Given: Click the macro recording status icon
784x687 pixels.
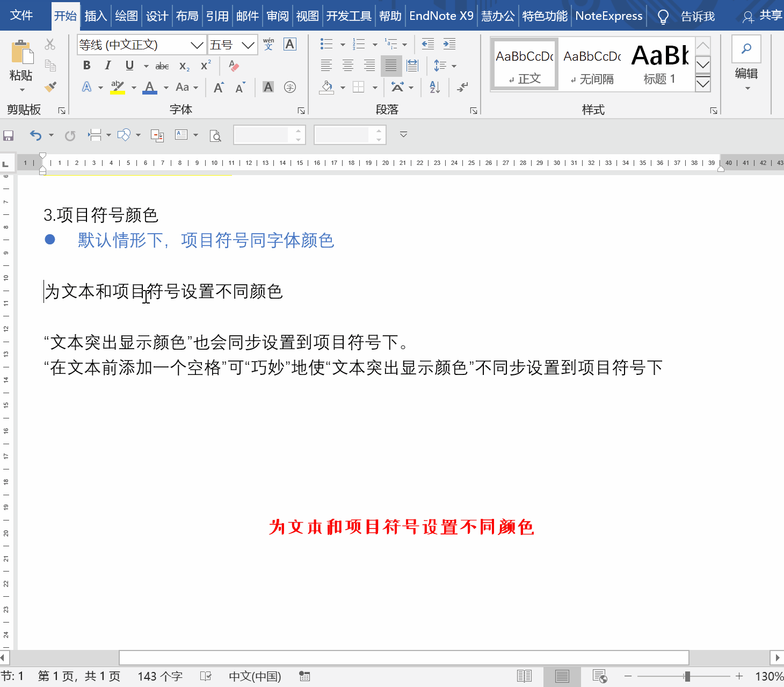Looking at the screenshot, I should pos(304,676).
